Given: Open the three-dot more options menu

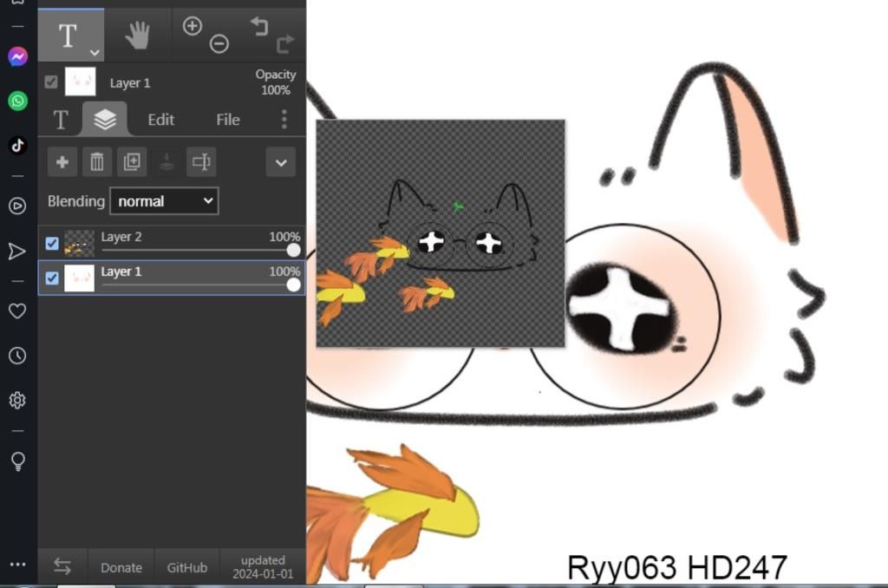Looking at the screenshot, I should click(x=284, y=119).
